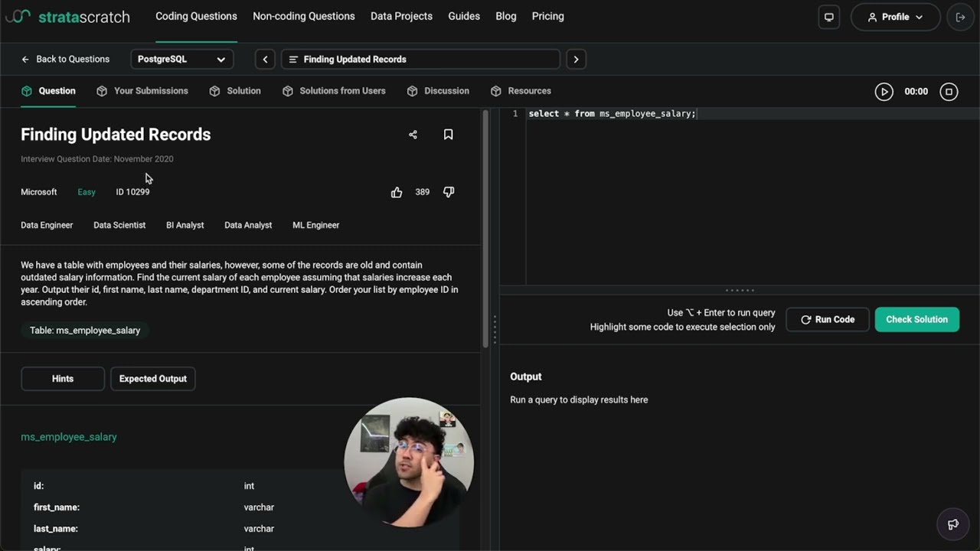This screenshot has width=980, height=551.
Task: Open Pricing menu item
Action: click(548, 16)
